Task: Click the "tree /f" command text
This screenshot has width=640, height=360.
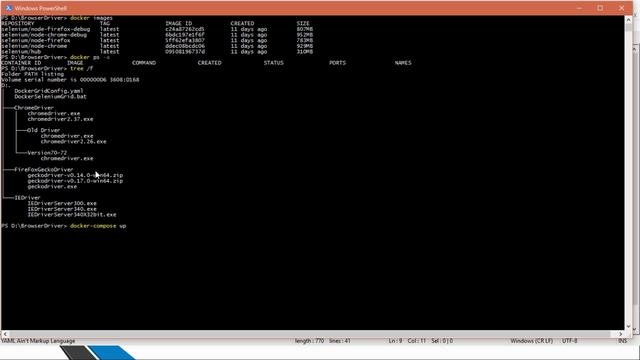Action: coord(82,69)
